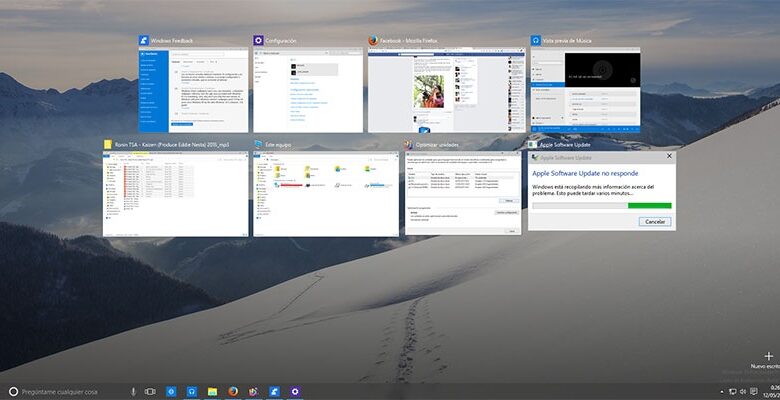Close the Apple Software Update dialog with X

[669, 156]
